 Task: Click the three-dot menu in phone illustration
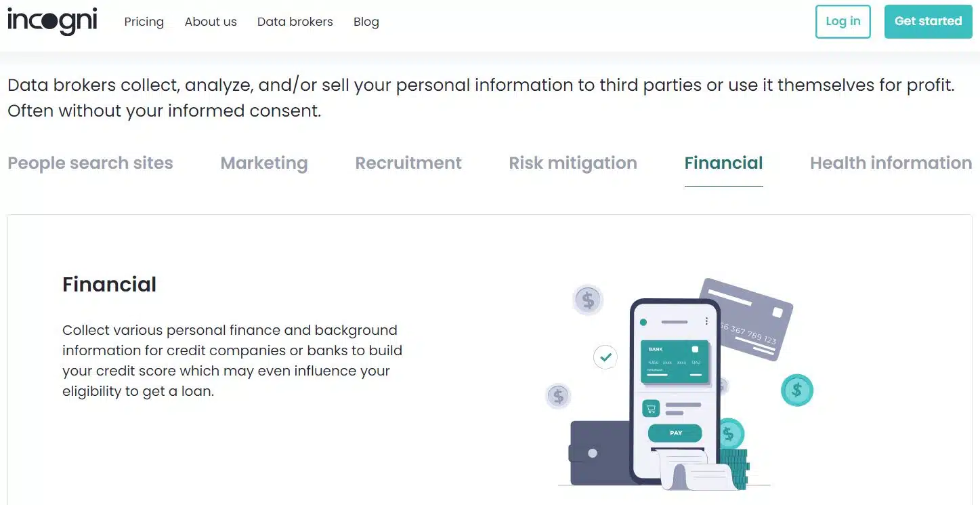(x=706, y=321)
